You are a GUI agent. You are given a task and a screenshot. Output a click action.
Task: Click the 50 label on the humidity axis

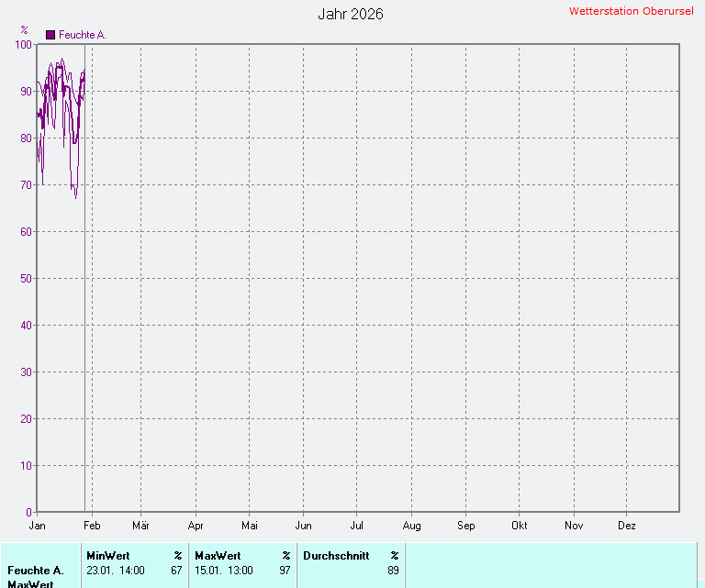tap(26, 278)
